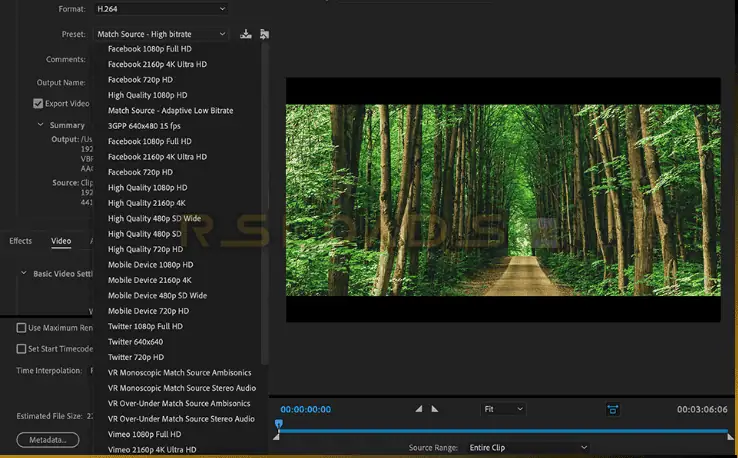Click the blue preview timeline bar
The height and width of the screenshot is (458, 738).
click(x=504, y=431)
